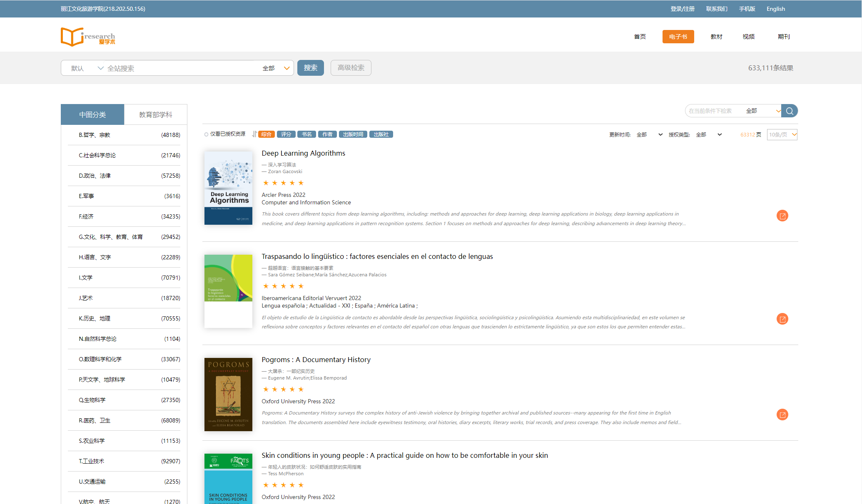Open title Deep Learning Algorithms
862x504 pixels.
(304, 153)
